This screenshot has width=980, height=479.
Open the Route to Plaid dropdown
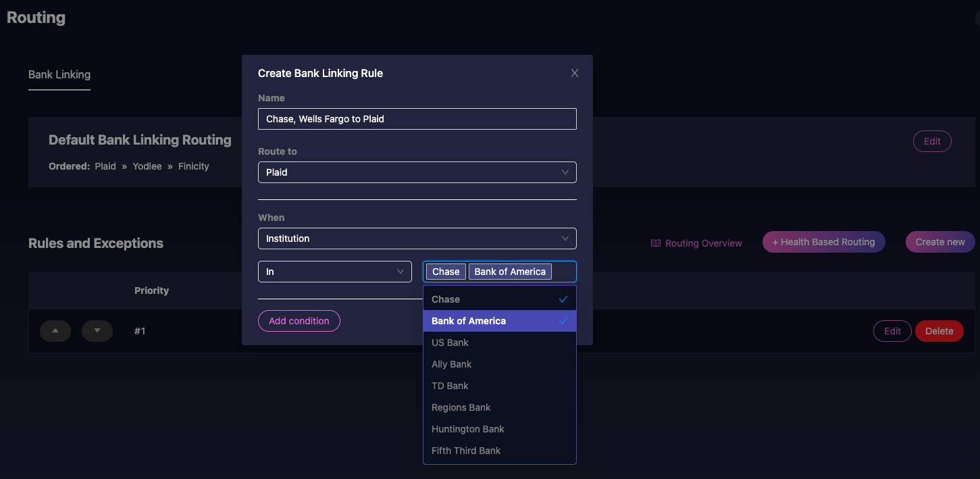[417, 172]
